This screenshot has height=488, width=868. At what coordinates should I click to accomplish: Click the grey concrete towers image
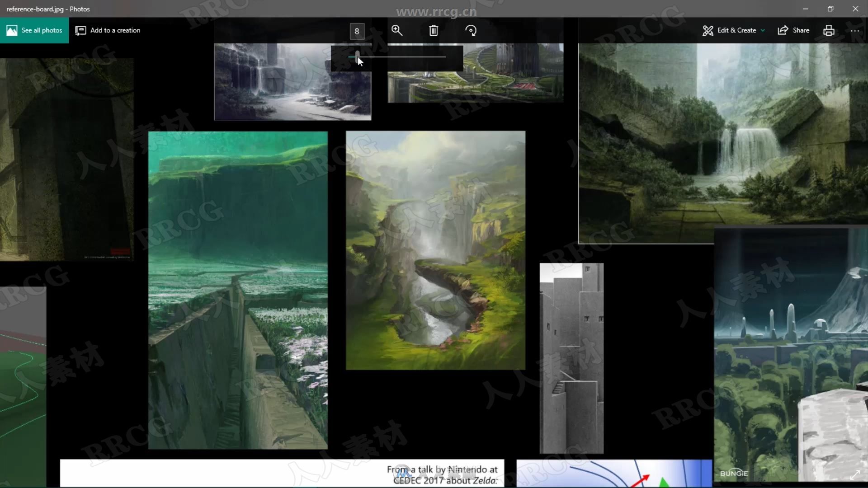pyautogui.click(x=571, y=358)
